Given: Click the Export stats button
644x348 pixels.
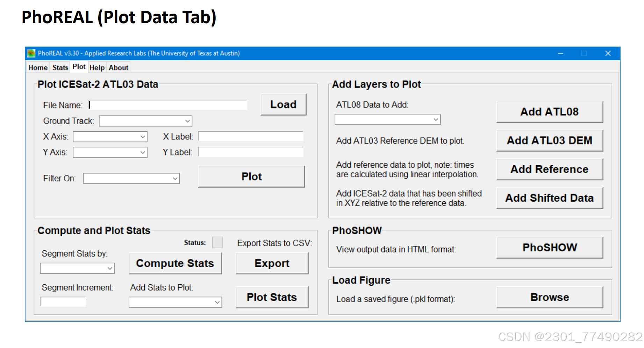Looking at the screenshot, I should [272, 263].
